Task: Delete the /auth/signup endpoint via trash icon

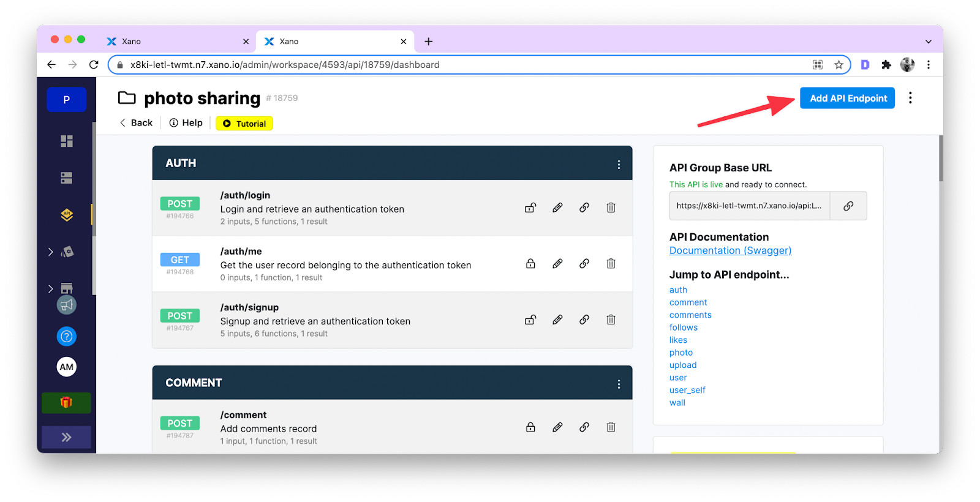Action: [611, 320]
